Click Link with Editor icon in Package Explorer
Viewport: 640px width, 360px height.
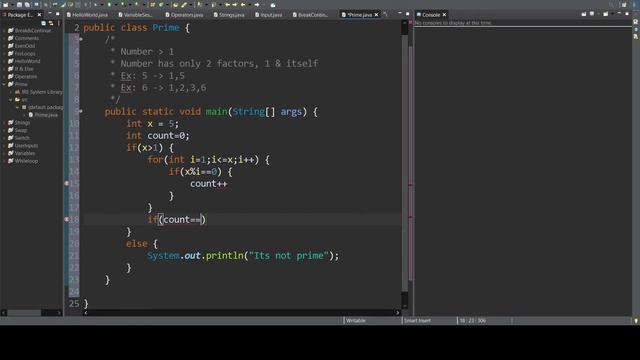[51, 23]
